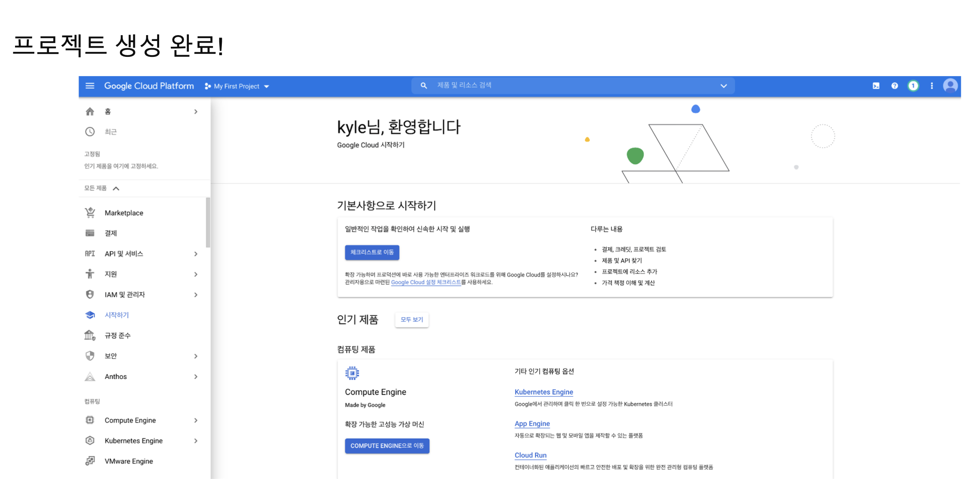Image resolution: width=980 pixels, height=479 pixels.
Task: Click the 체크리스트로 이동 button
Action: click(x=372, y=252)
